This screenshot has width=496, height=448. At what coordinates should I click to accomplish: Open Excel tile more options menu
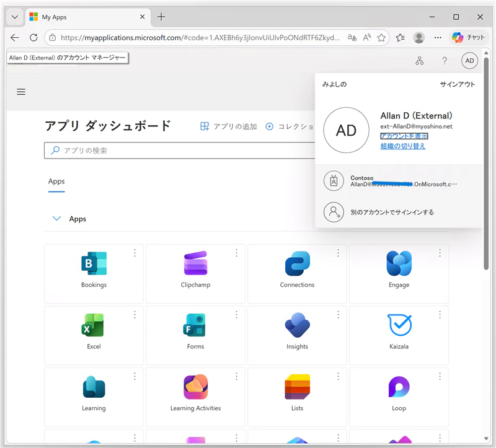pyautogui.click(x=135, y=315)
